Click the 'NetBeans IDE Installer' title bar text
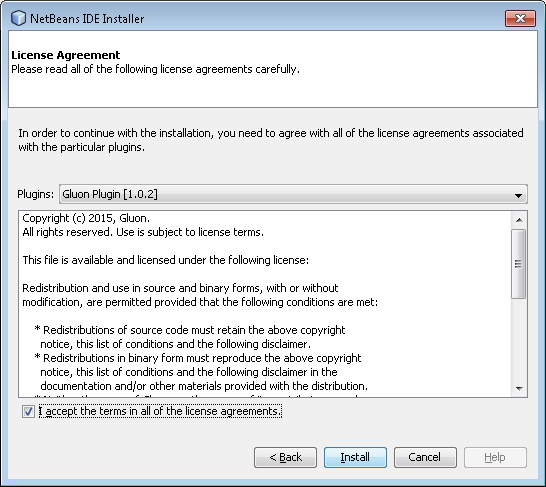This screenshot has height=487, width=546. coord(87,18)
